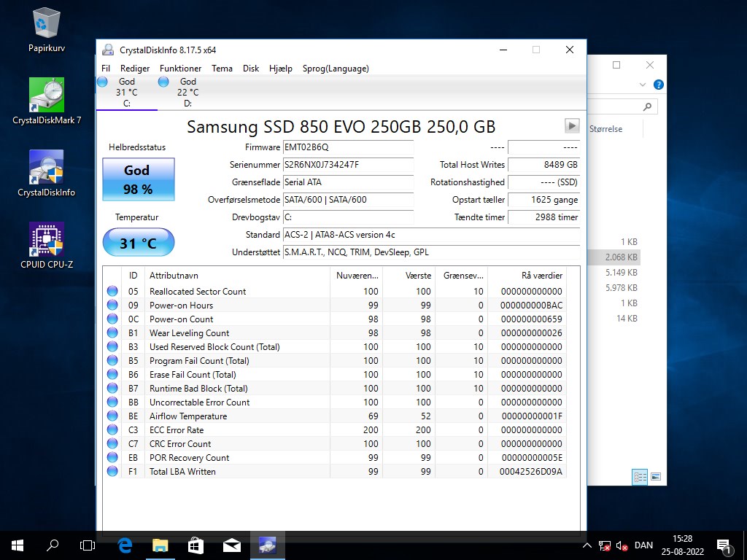747x560 pixels.
Task: Open the notification center icon
Action: 724,545
